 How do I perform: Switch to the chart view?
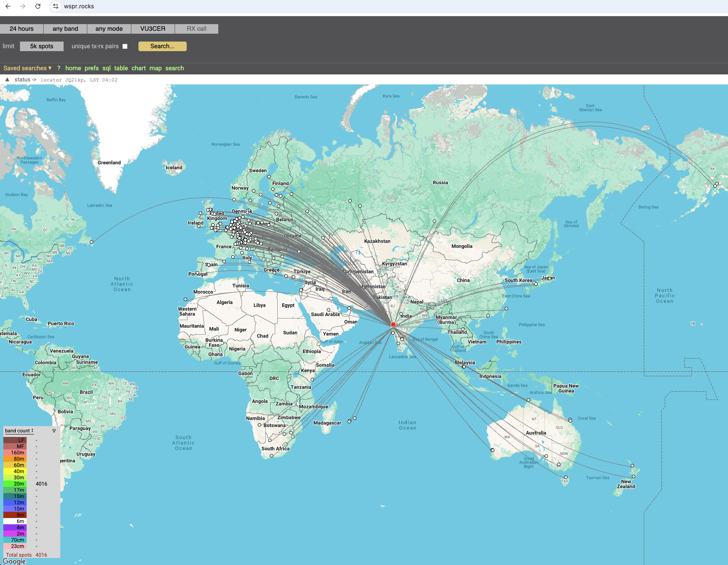(138, 68)
